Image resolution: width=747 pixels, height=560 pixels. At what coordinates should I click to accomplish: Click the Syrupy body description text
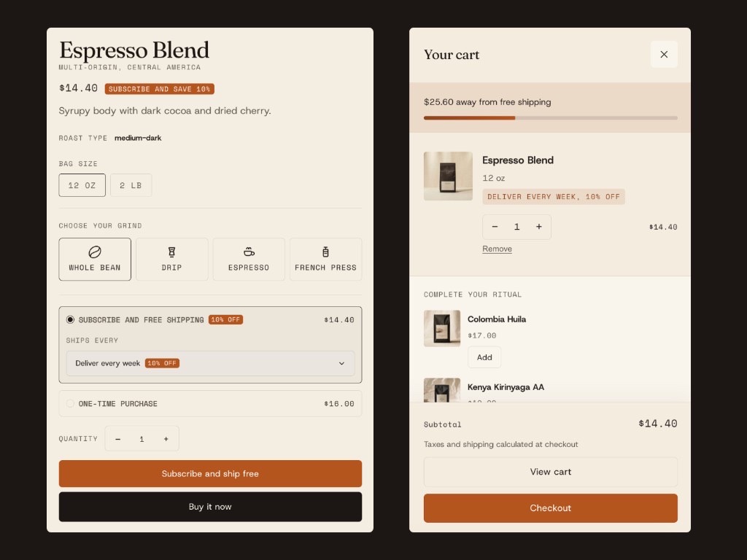coord(165,111)
